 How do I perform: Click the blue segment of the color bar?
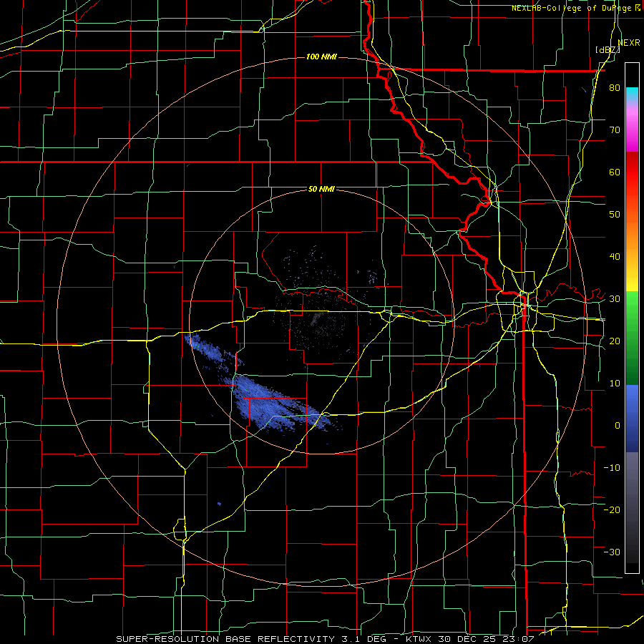point(632,418)
